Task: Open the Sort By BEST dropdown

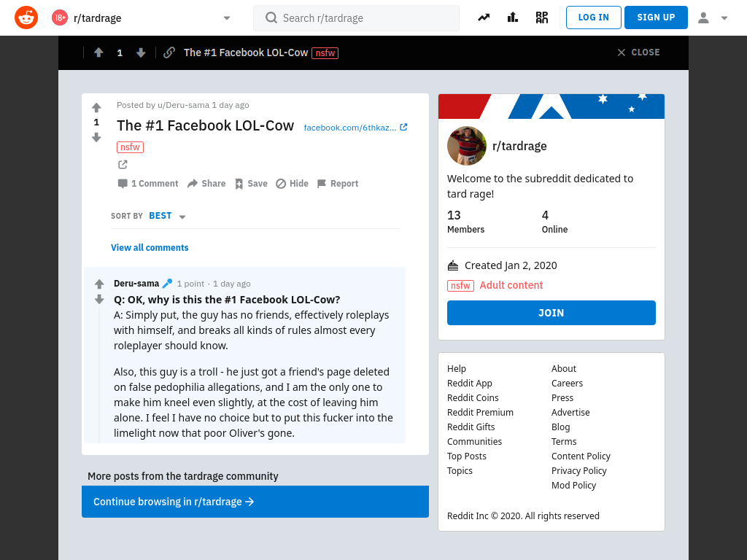Action: pos(167,216)
